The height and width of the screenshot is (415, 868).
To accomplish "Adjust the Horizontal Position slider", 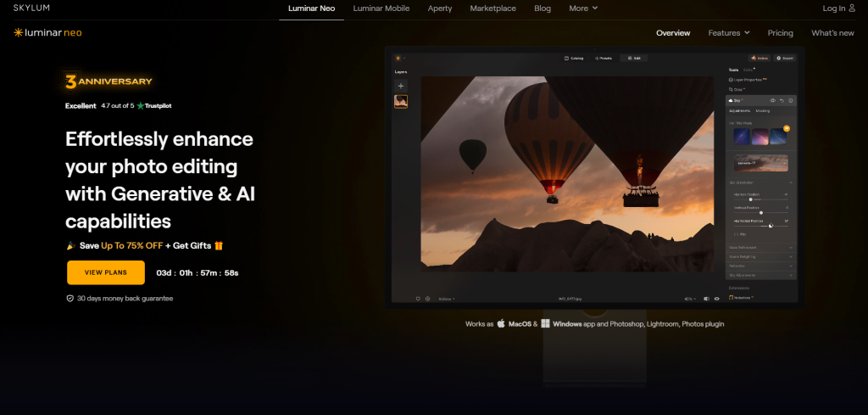I will tap(761, 224).
